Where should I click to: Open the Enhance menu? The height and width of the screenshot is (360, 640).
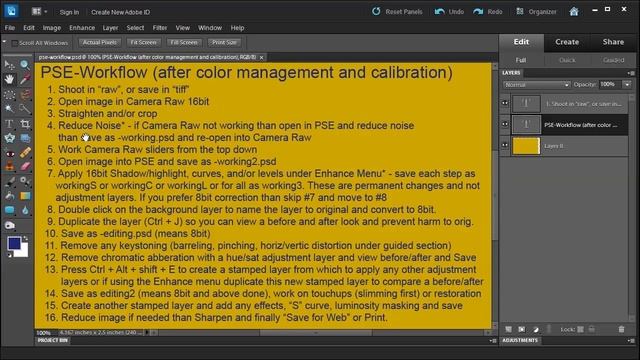[82, 28]
